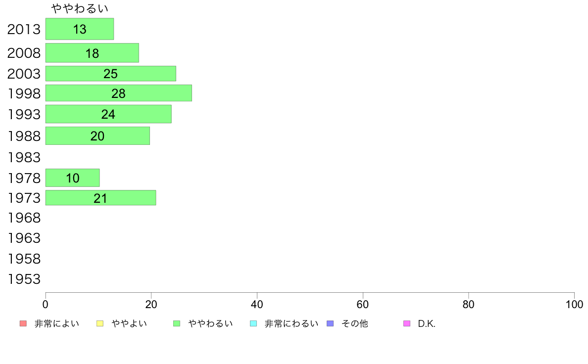Select the 2003 bar showing 25
The width and height of the screenshot is (588, 364).
[111, 74]
